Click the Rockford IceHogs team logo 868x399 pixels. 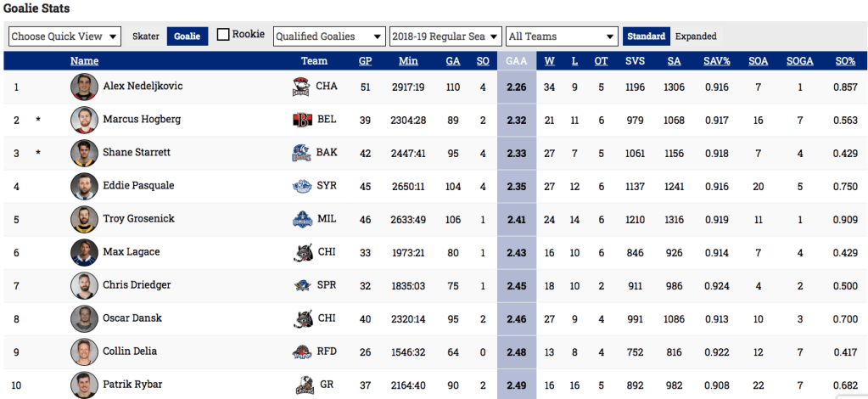(301, 351)
